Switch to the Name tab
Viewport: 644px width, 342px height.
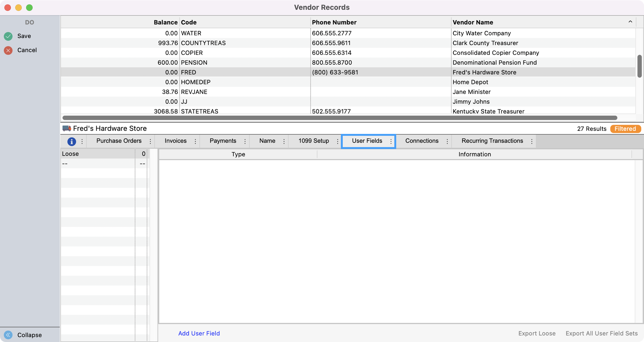pyautogui.click(x=267, y=141)
